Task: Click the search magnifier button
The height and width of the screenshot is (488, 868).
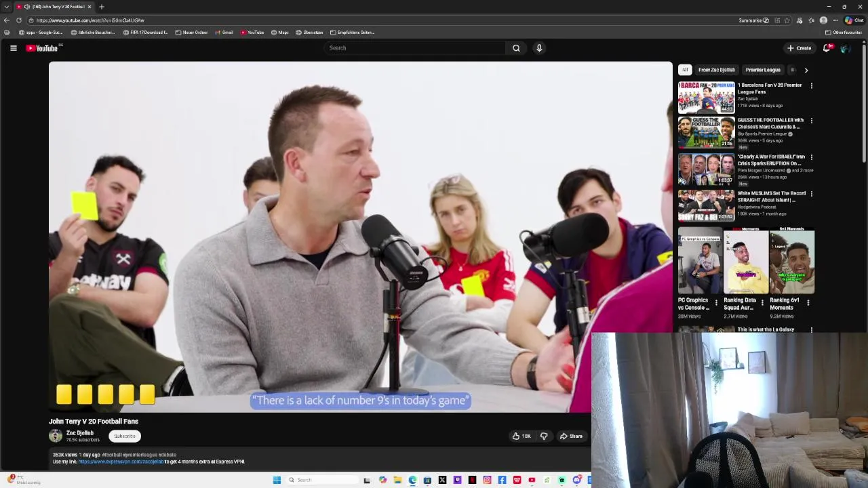Action: pyautogui.click(x=516, y=48)
